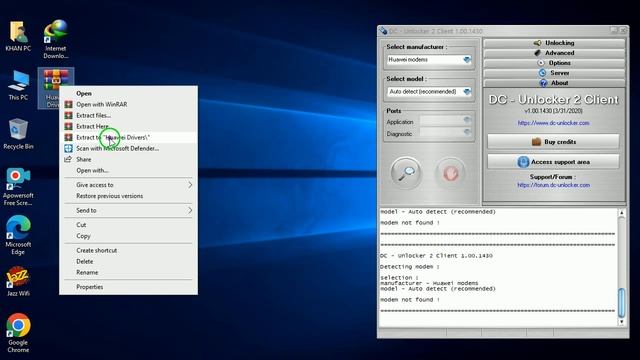
Task: Choose Delete in the context menu
Action: (128, 261)
